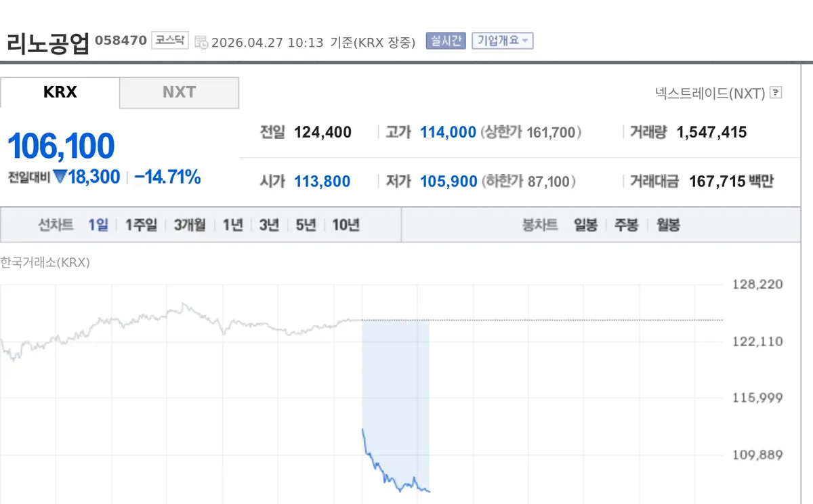Select the 1일 line chart period
813x504 pixels.
(98, 225)
